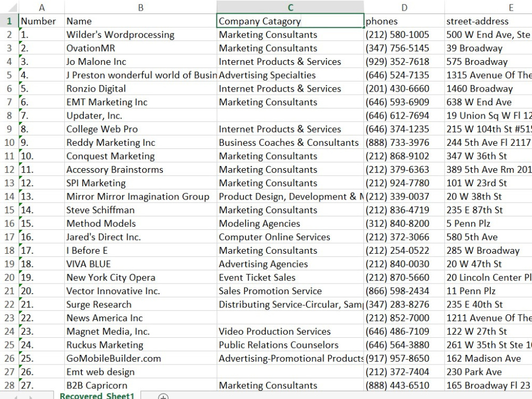Select the address cell '5 Penn Plz'
This screenshot has height=399, width=532.
coord(488,223)
